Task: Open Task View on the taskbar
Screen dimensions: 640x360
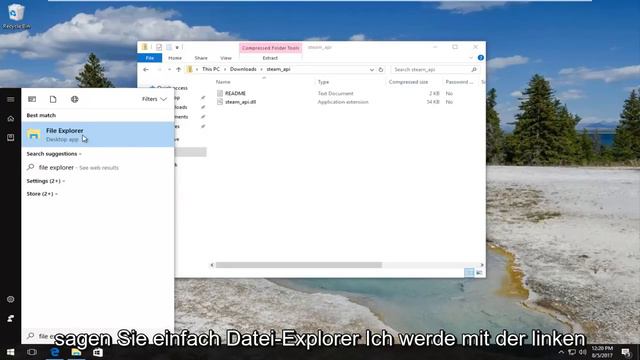Action: 32,352
